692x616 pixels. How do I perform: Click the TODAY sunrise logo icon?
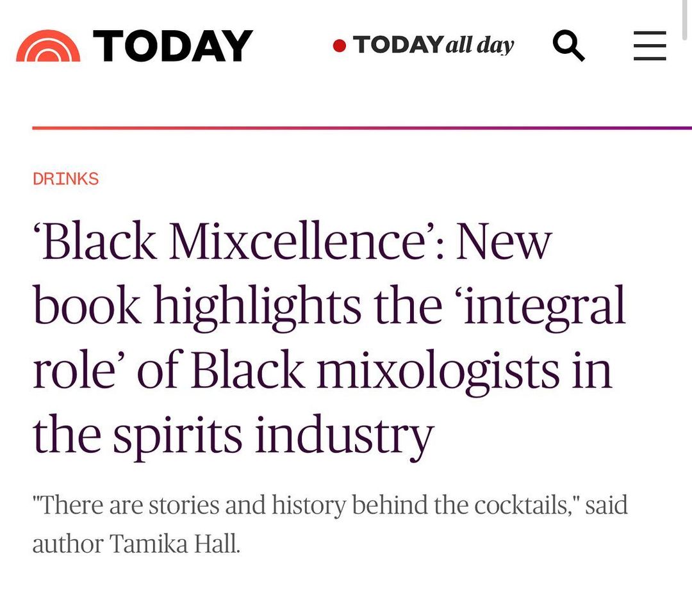point(49,47)
